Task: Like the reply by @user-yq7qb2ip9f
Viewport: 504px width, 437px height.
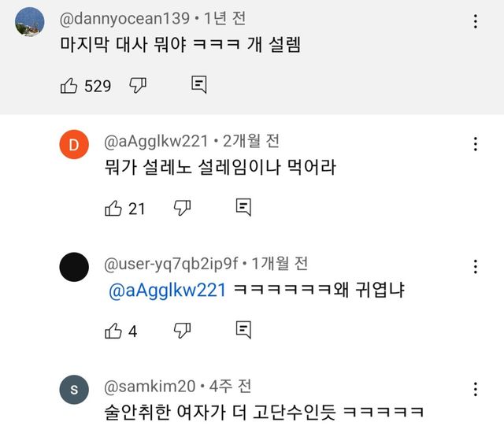Action: pos(113,331)
